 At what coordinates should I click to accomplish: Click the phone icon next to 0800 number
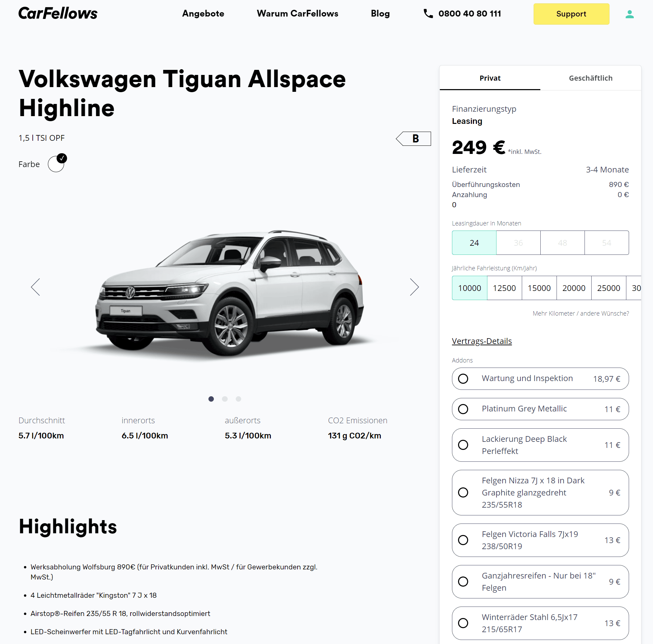click(x=428, y=14)
